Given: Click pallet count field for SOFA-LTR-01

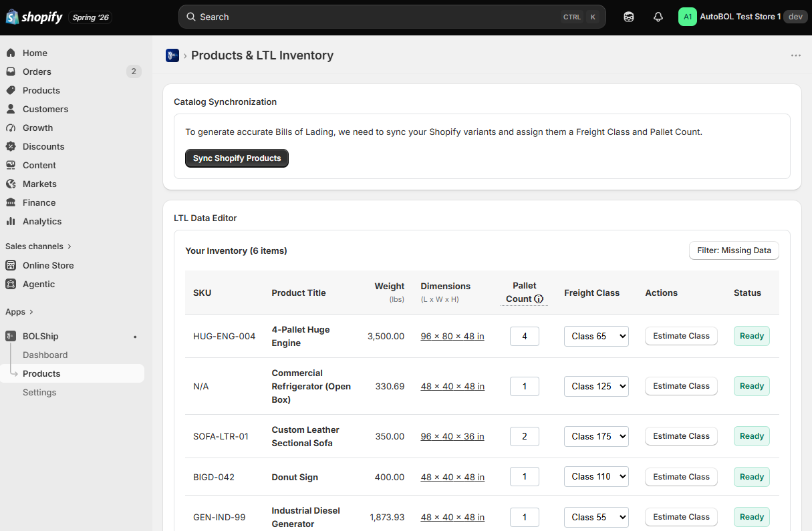Looking at the screenshot, I should pos(525,436).
